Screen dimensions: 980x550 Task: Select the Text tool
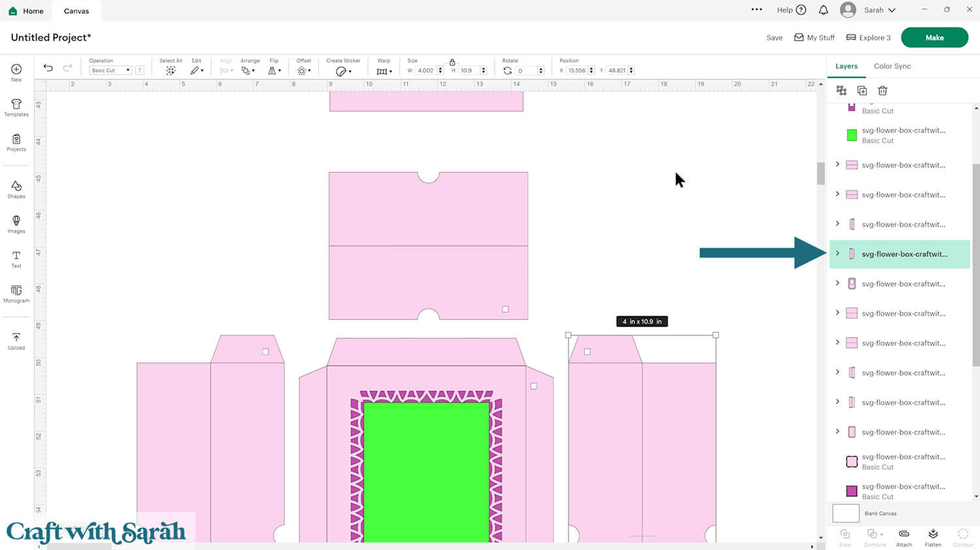pos(16,259)
